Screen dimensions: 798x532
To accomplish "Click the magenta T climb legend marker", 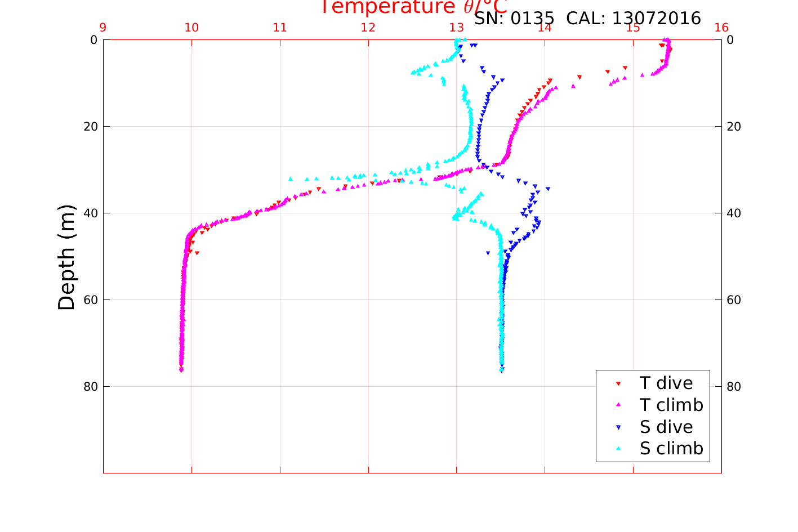I will tap(618, 405).
